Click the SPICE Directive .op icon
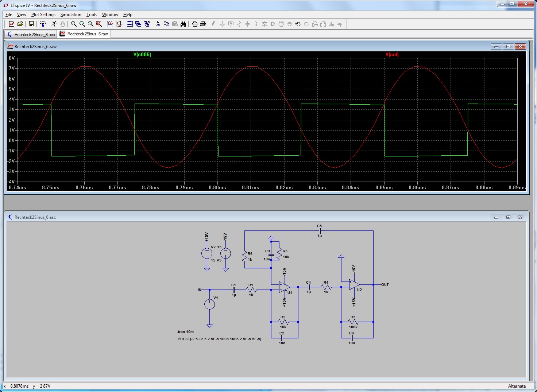 340,24
